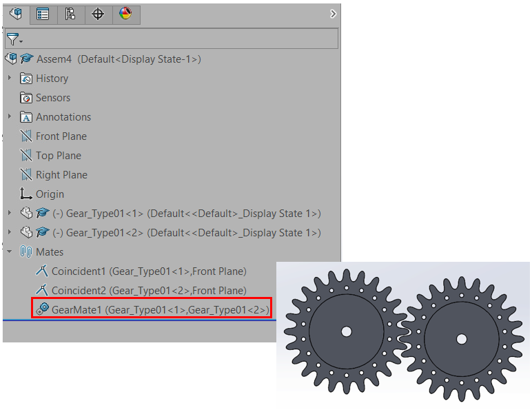
Task: Click the GearMate1 gear icon
Action: click(x=43, y=309)
